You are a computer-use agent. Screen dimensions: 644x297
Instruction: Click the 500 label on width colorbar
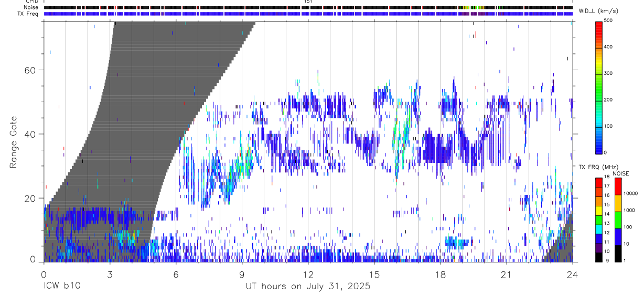[608, 20]
